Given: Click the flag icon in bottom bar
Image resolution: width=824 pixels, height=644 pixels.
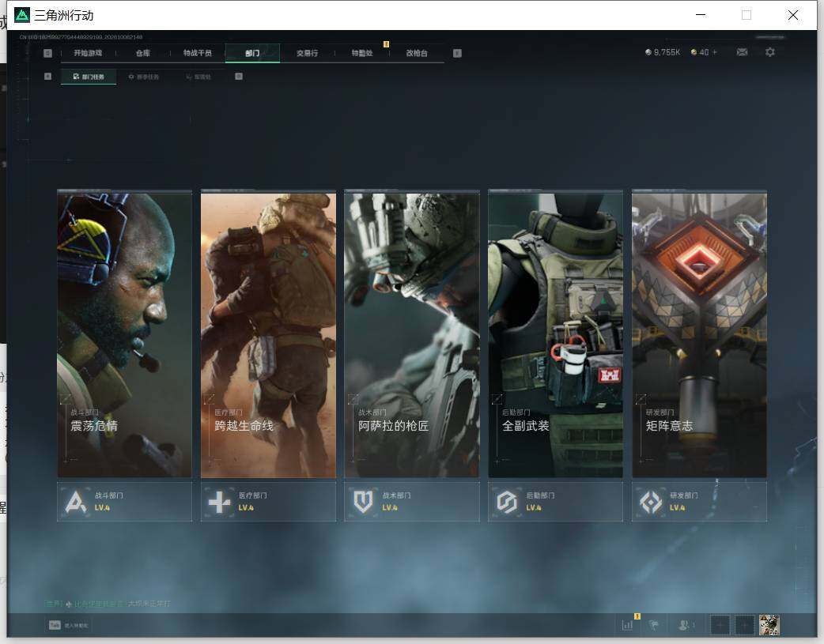Looking at the screenshot, I should point(654,625).
